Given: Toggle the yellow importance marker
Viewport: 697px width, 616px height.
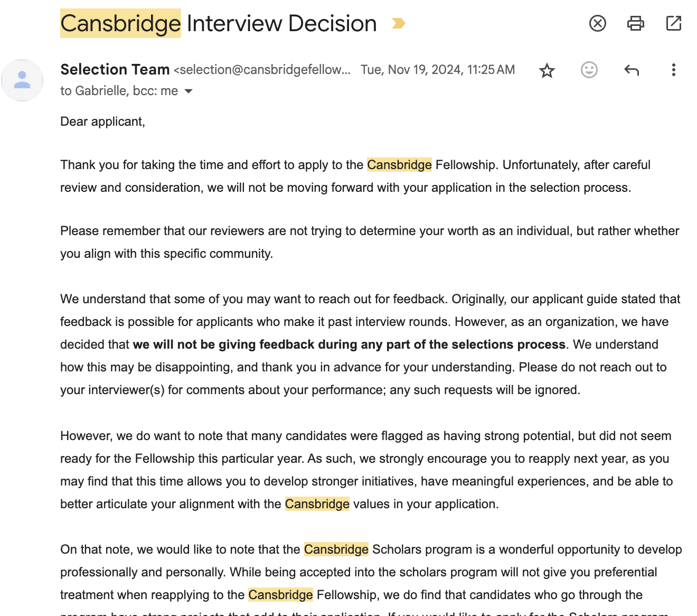Looking at the screenshot, I should [x=399, y=23].
